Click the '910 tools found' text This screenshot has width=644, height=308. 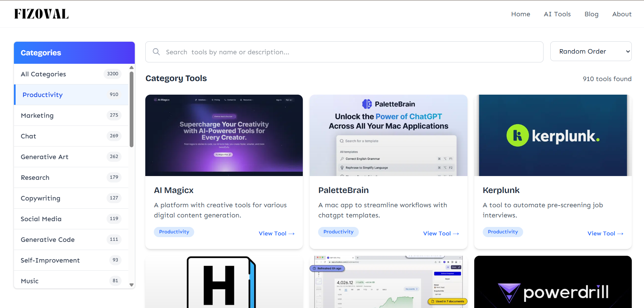pyautogui.click(x=607, y=79)
